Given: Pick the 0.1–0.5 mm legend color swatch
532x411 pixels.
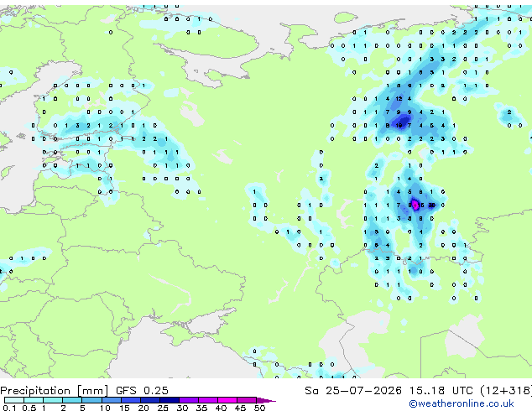Looking at the screenshot, I should tap(14, 400).
